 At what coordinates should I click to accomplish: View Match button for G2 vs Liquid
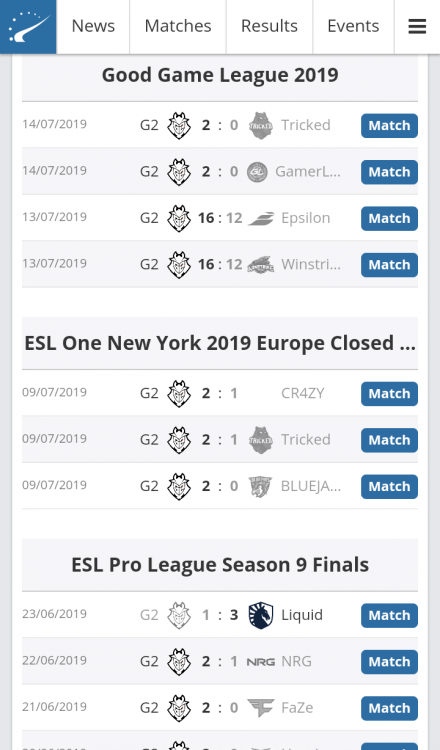pos(389,616)
